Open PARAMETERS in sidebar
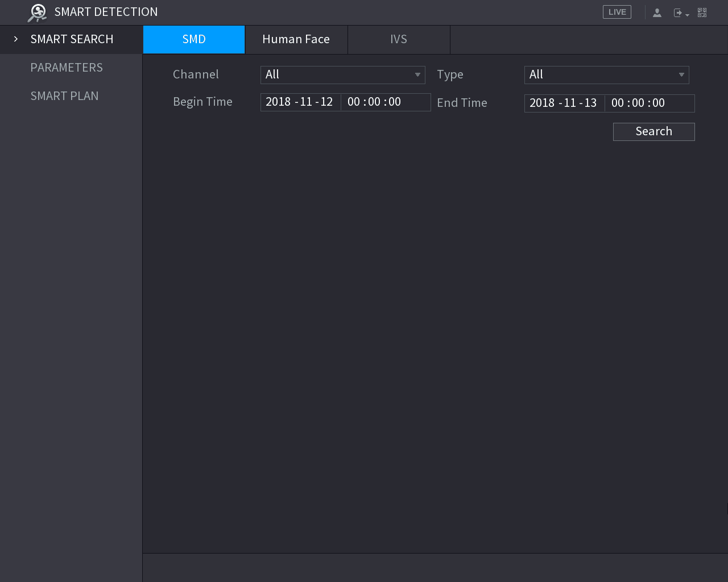Screen dimensions: 728x582 tap(67, 68)
